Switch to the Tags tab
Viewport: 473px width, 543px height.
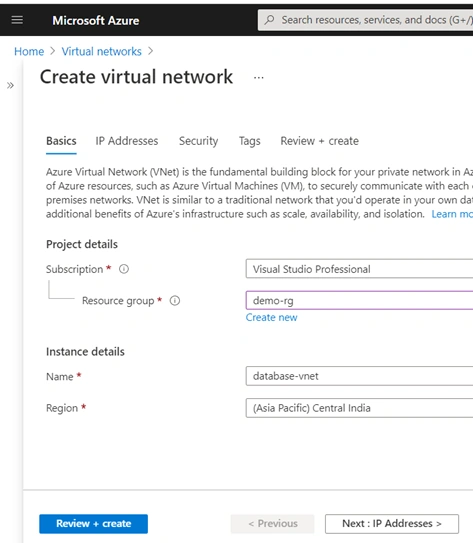[x=250, y=141]
